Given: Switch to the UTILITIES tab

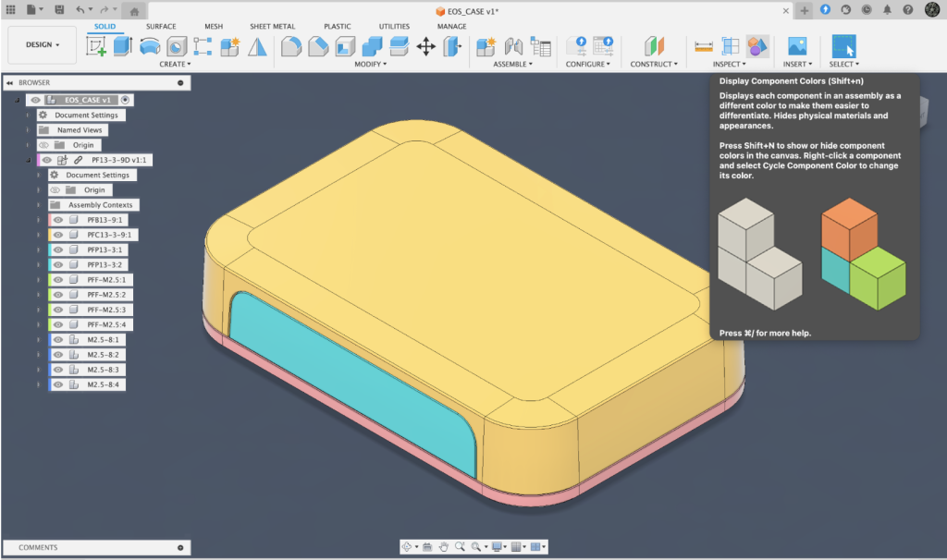Looking at the screenshot, I should click(394, 27).
